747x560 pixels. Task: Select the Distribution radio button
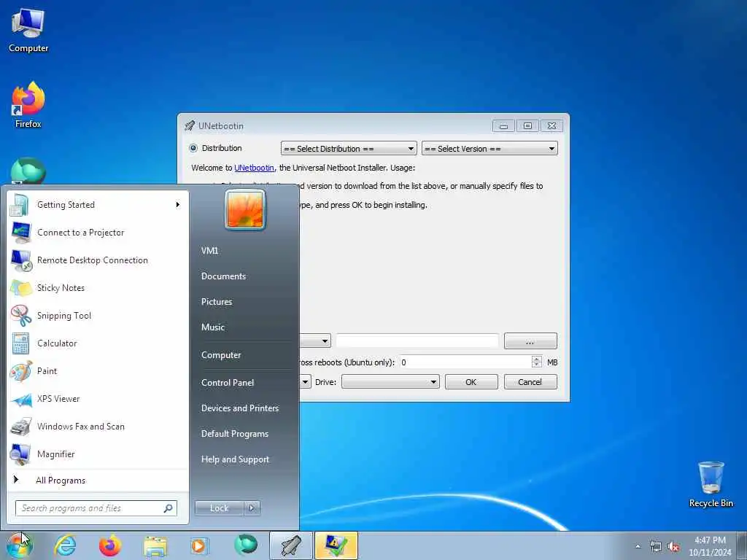[193, 148]
